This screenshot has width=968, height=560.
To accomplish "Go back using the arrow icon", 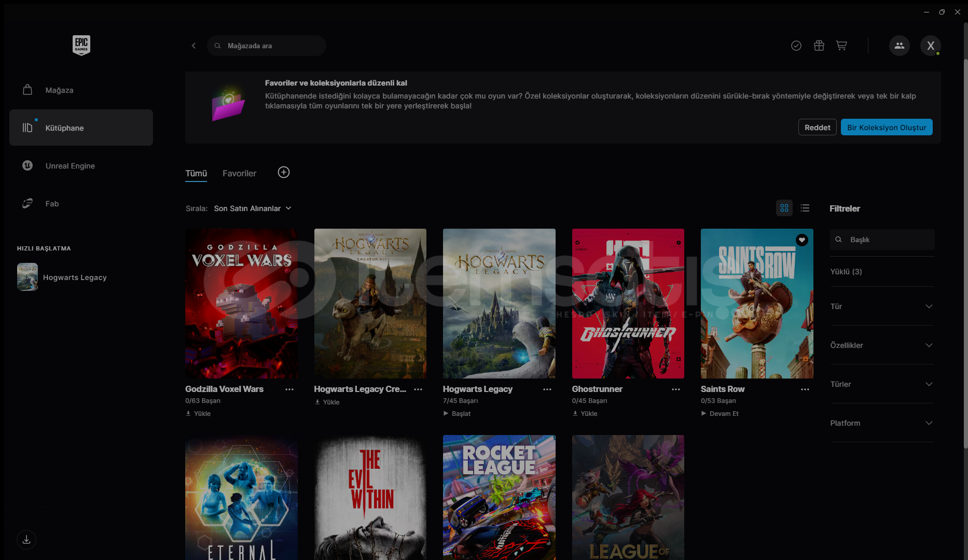I will (193, 46).
